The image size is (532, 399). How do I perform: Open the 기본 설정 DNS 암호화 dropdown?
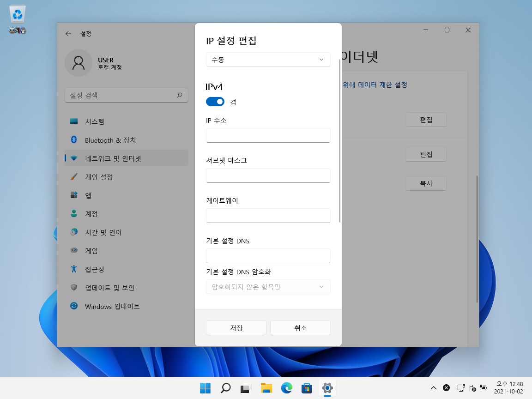click(x=268, y=287)
